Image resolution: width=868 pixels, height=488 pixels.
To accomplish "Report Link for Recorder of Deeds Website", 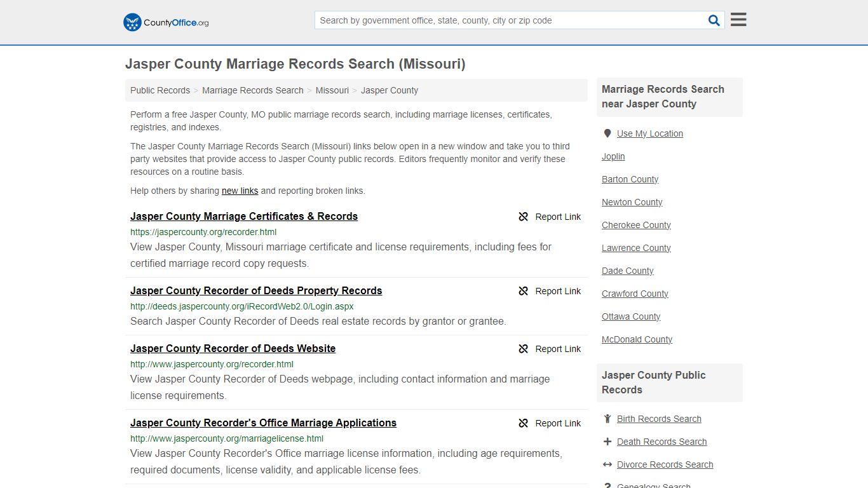I will tap(558, 349).
